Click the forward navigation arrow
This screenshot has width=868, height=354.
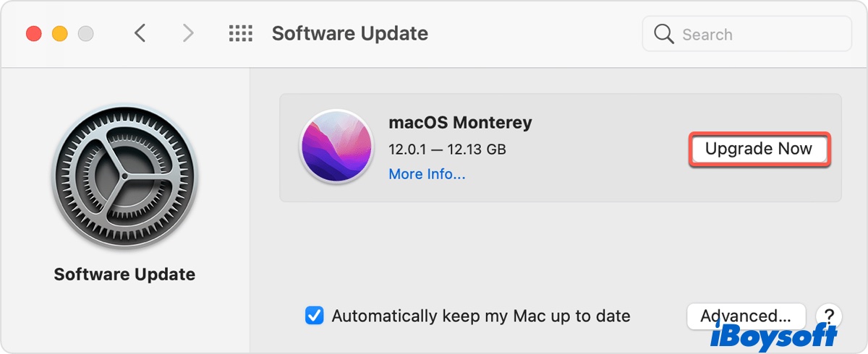(188, 33)
